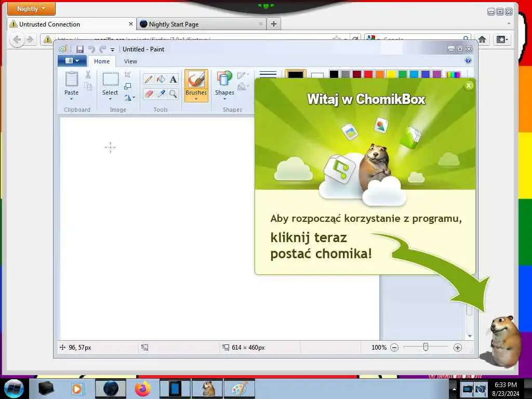Click the 6:33 PM clock in tray
Viewport: 532px width, 399px height.
506,385
